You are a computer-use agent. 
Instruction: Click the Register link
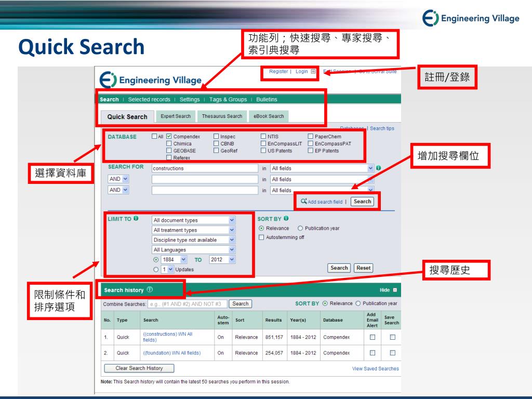pos(278,71)
